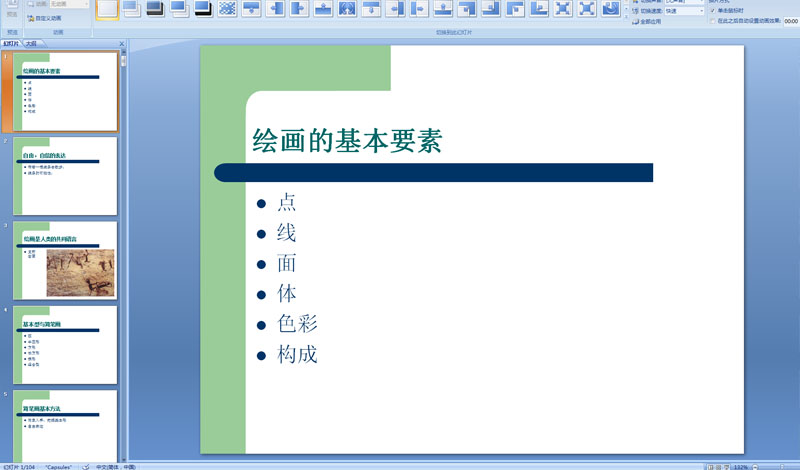Image resolution: width=800 pixels, height=470 pixels.
Task: Apply the Uncover Up transition
Action: coord(443,9)
